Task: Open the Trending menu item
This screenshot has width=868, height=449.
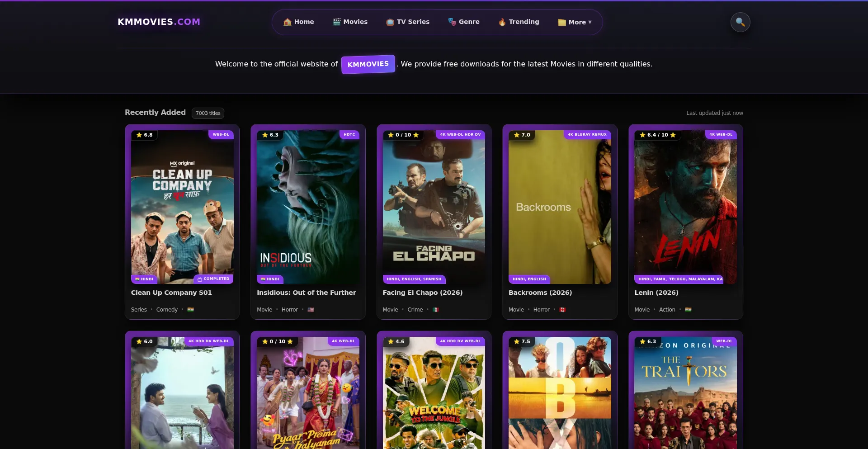Action: click(x=519, y=22)
